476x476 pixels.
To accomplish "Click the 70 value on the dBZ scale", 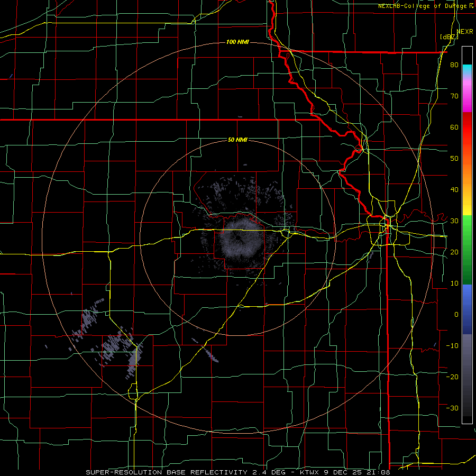I will pyautogui.click(x=454, y=96).
